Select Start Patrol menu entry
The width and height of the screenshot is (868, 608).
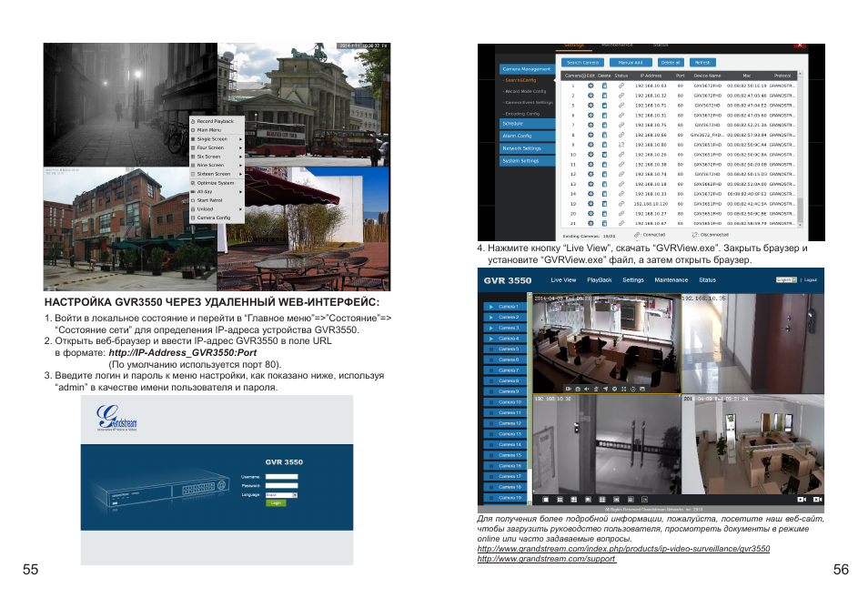point(216,200)
